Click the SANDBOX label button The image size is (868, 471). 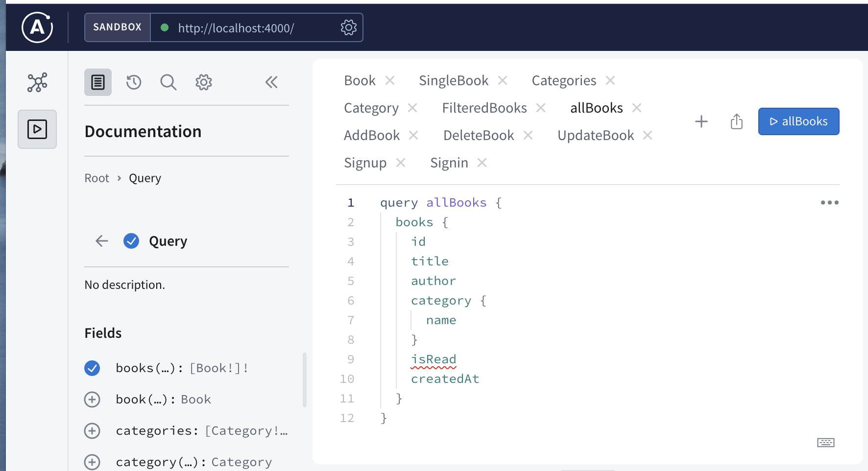[118, 27]
